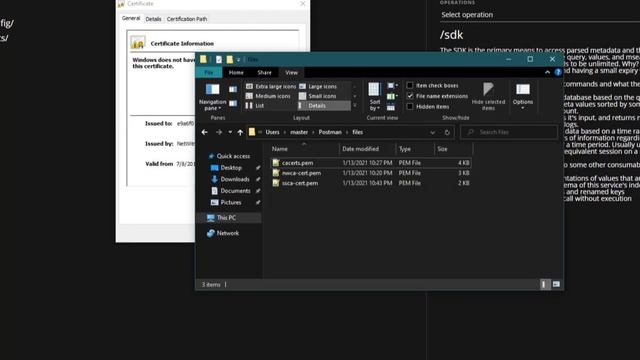Open the Add columns dropdown icon
This screenshot has width=640, height=360.
[x=392, y=96]
